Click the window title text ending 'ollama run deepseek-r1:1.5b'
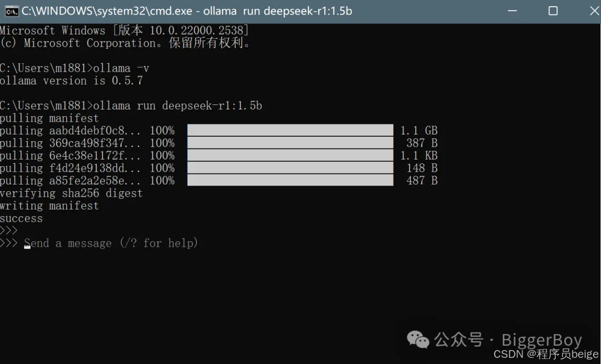Screen dimensions: 601x364 pos(186,11)
